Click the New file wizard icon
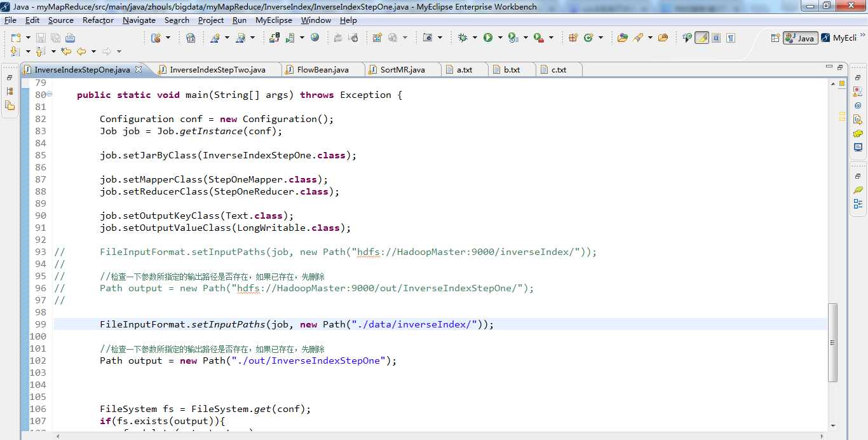Image resolution: width=868 pixels, height=440 pixels. (x=16, y=38)
